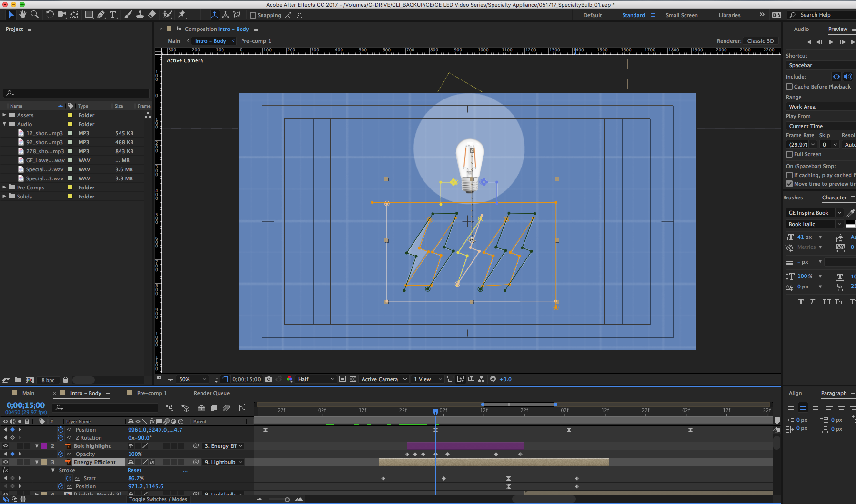The height and width of the screenshot is (504, 856).
Task: Collapse the Stroke effect group
Action: point(53,470)
